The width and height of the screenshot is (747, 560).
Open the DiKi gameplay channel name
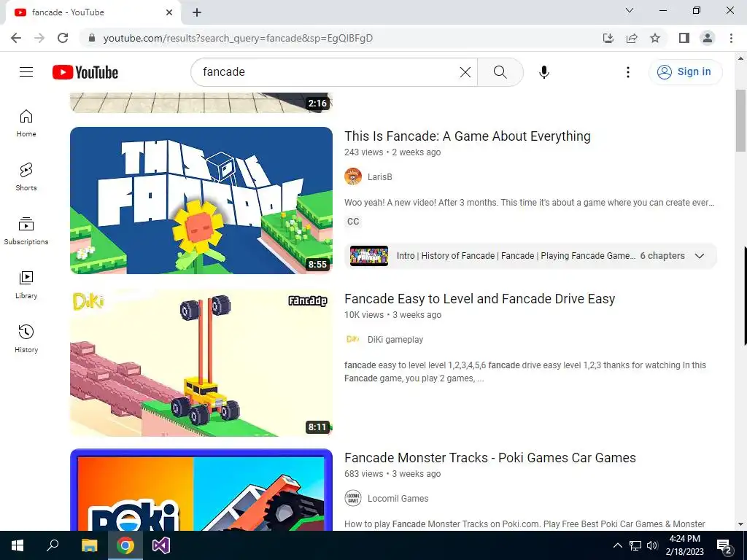pyautogui.click(x=395, y=340)
